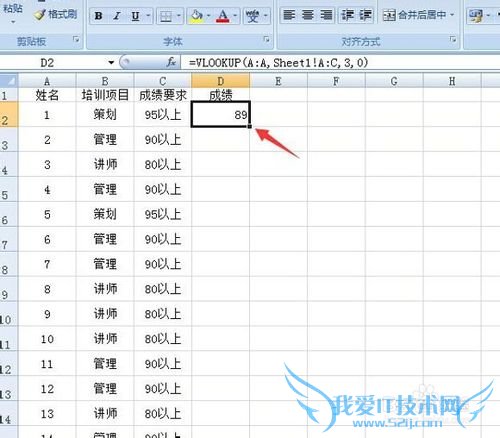Viewport: 500px width, 438px height.
Task: Click cell C2 with 95以上
Action: tap(163, 115)
